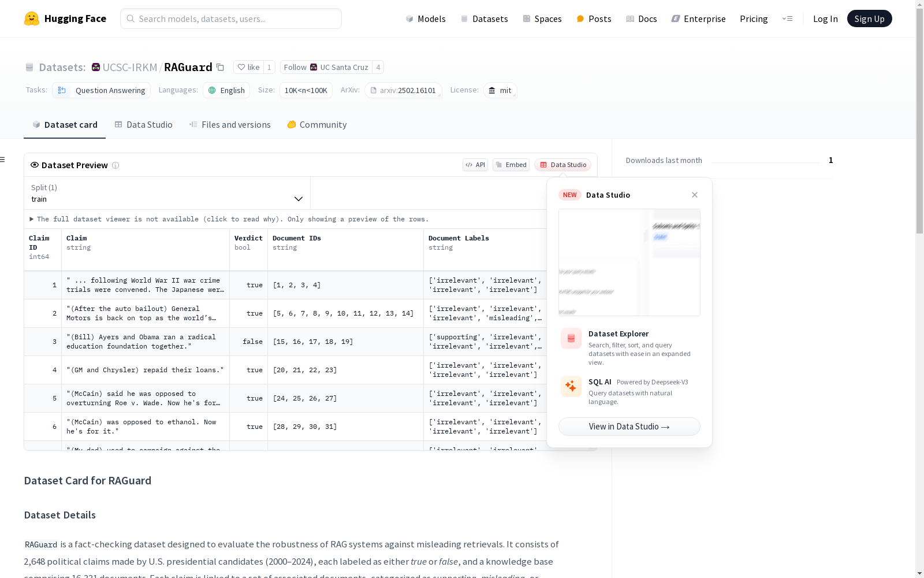Expand the dataset viewer unavailable notice
The height and width of the screenshot is (578, 924).
229,219
